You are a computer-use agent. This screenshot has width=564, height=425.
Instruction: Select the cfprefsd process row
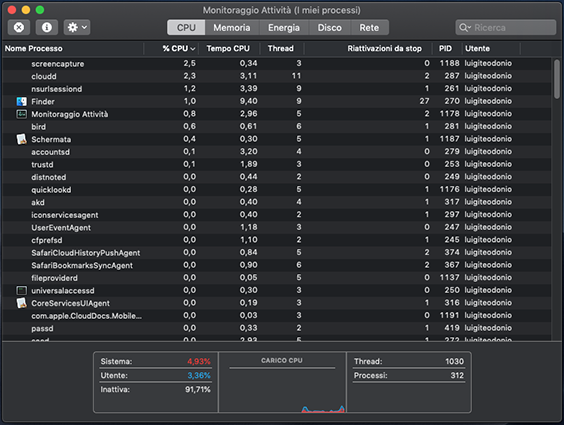tap(277, 240)
